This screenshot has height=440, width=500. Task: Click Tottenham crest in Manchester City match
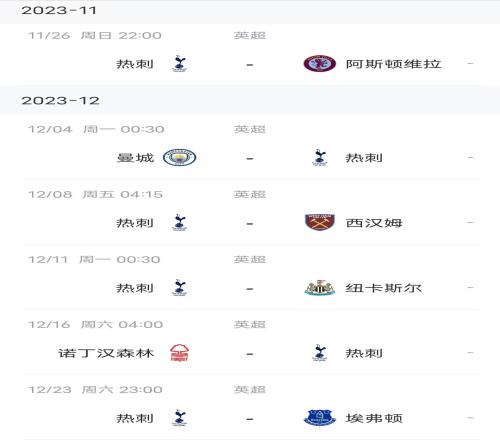coord(320,158)
